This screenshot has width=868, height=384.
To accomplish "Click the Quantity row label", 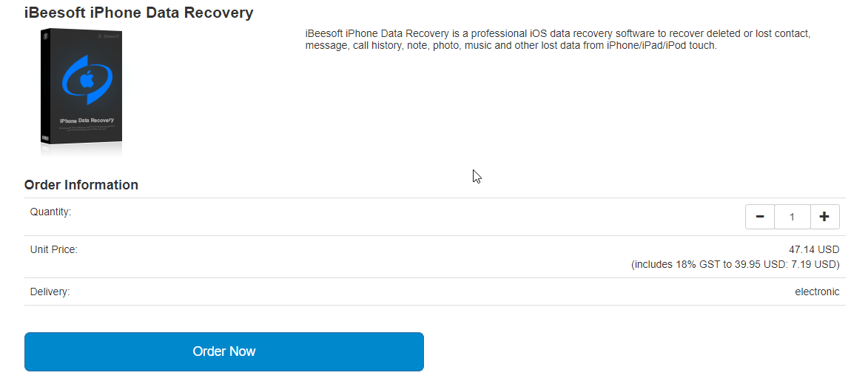I will point(51,212).
